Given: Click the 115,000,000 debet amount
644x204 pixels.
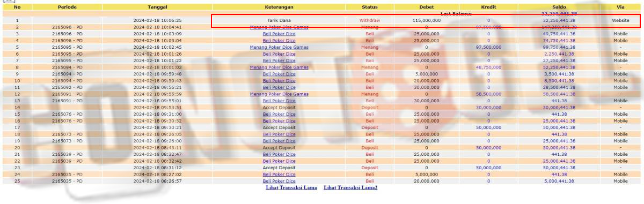Looking at the screenshot, I should (x=427, y=20).
